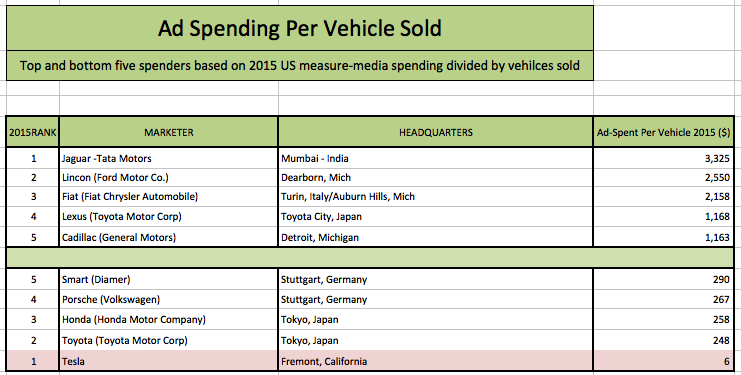741x375 pixels.
Task: Select the 1,163 ad-spend value
Action: [x=663, y=237]
